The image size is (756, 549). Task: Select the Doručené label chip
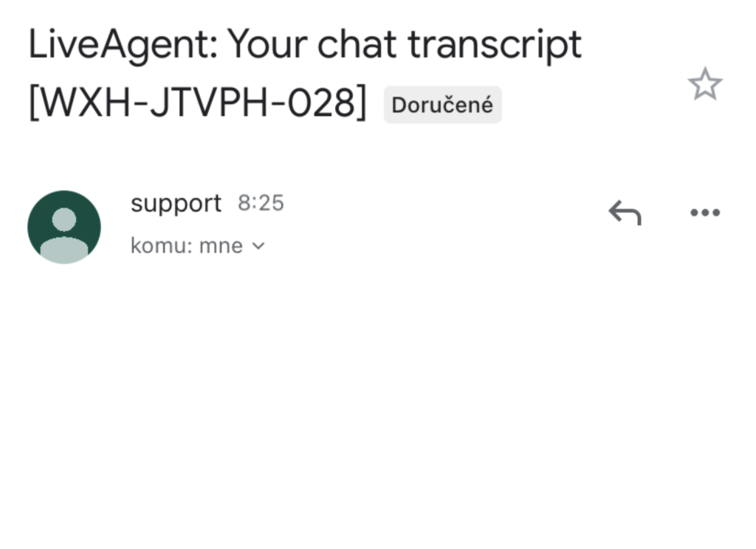(x=442, y=104)
